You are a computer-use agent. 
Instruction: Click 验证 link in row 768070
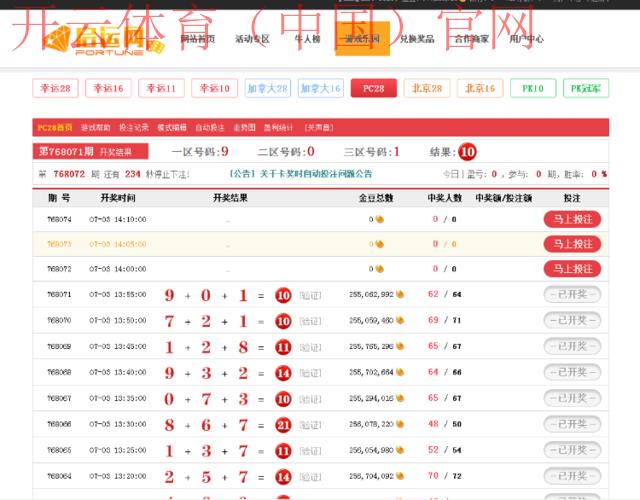pyautogui.click(x=310, y=321)
